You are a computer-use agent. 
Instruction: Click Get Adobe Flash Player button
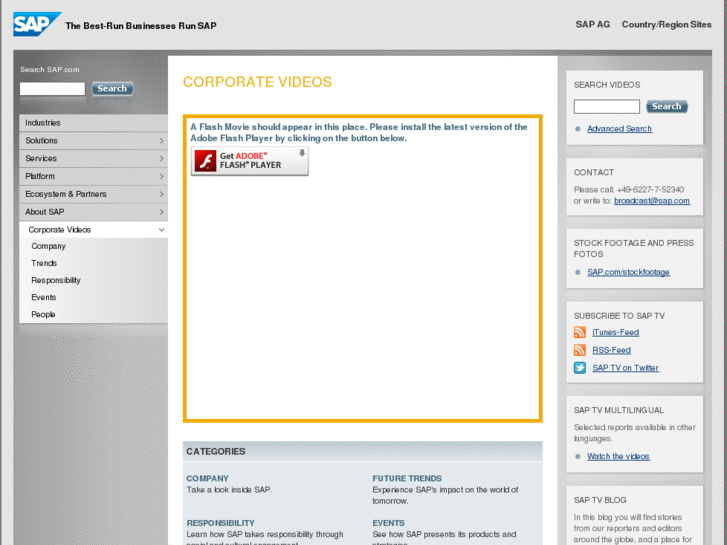(249, 161)
